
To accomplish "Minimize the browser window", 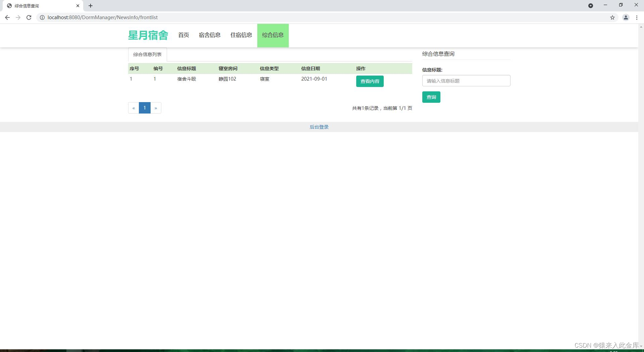I will pos(605,5).
